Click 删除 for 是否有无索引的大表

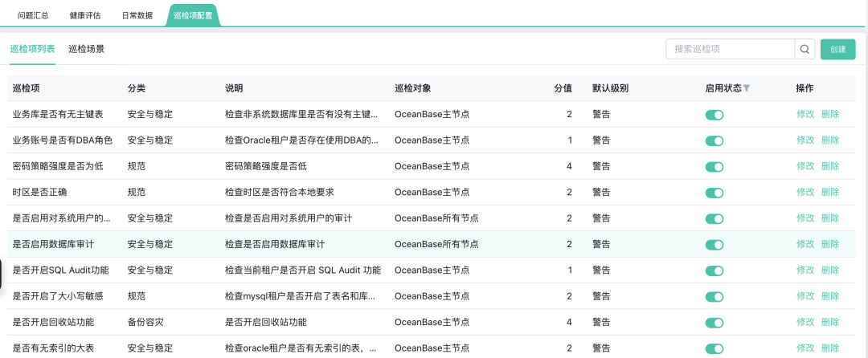(830, 348)
